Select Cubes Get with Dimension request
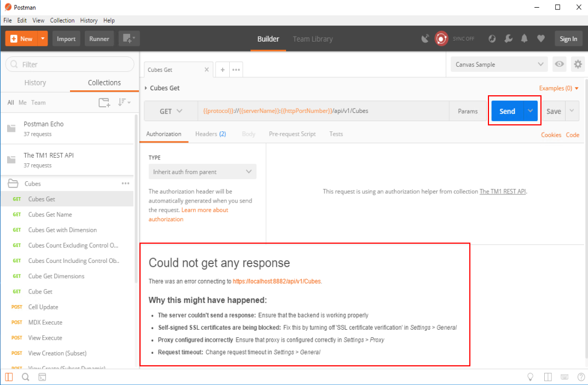The width and height of the screenshot is (588, 385). [62, 230]
